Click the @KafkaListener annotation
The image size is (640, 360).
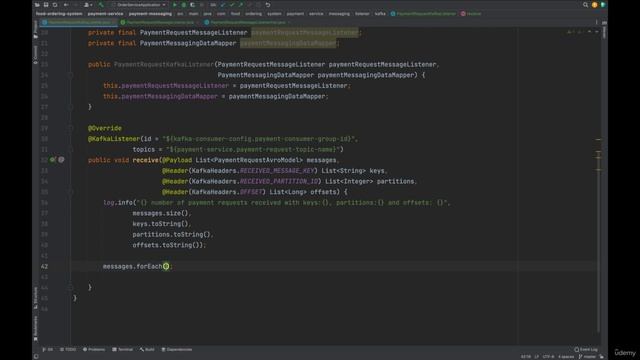click(x=113, y=139)
